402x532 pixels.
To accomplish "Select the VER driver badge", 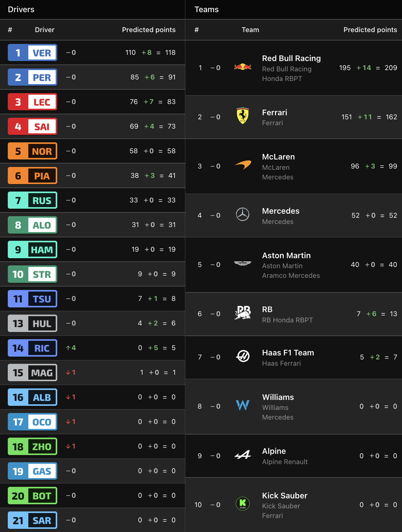I will pyautogui.click(x=33, y=53).
